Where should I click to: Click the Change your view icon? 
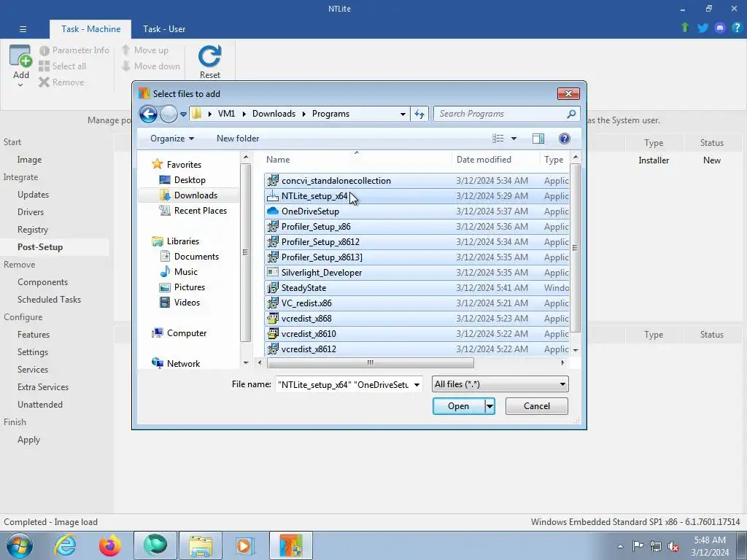[x=498, y=139]
